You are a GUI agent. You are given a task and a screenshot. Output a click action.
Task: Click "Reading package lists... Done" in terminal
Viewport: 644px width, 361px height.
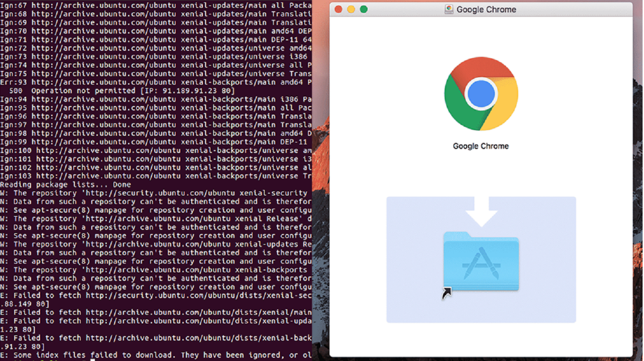coord(65,185)
